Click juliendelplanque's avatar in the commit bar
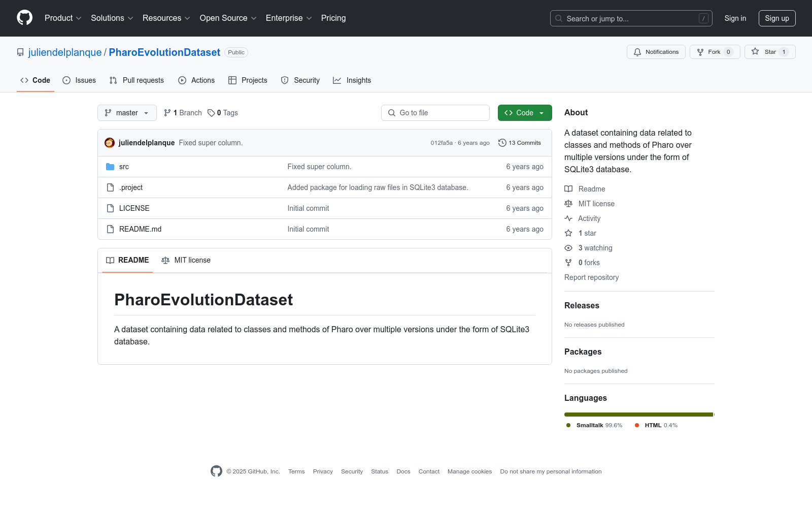Image resolution: width=812 pixels, height=508 pixels. pos(110,143)
